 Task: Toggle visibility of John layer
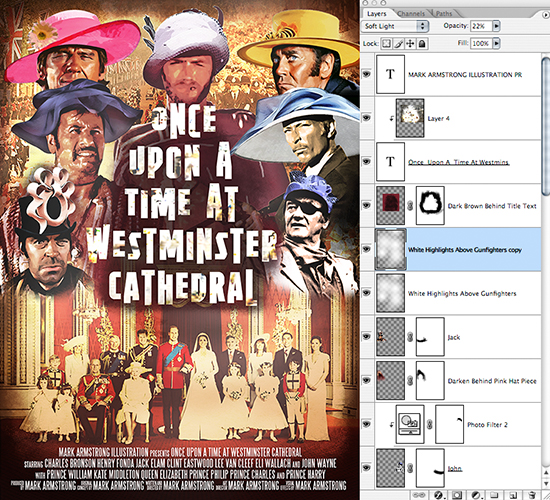[x=367, y=468]
